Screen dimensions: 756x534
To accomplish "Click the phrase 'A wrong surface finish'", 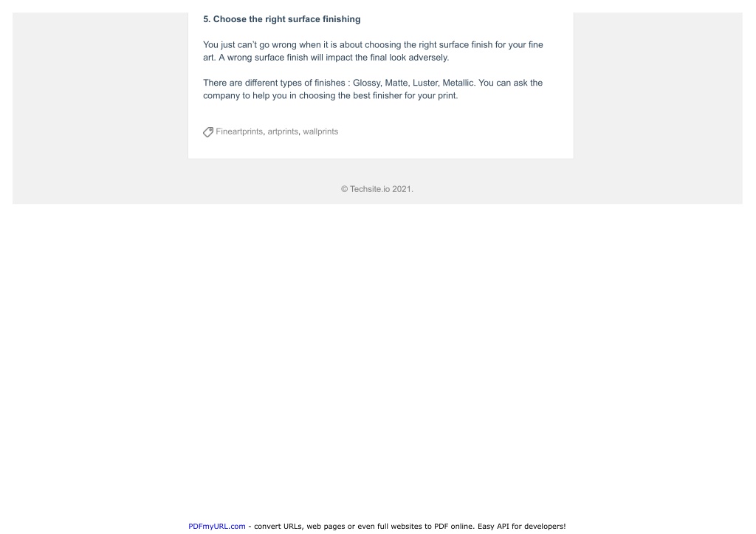I will coord(264,58).
